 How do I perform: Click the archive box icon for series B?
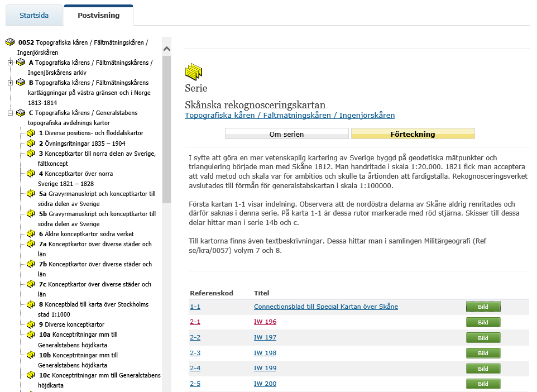pos(21,83)
